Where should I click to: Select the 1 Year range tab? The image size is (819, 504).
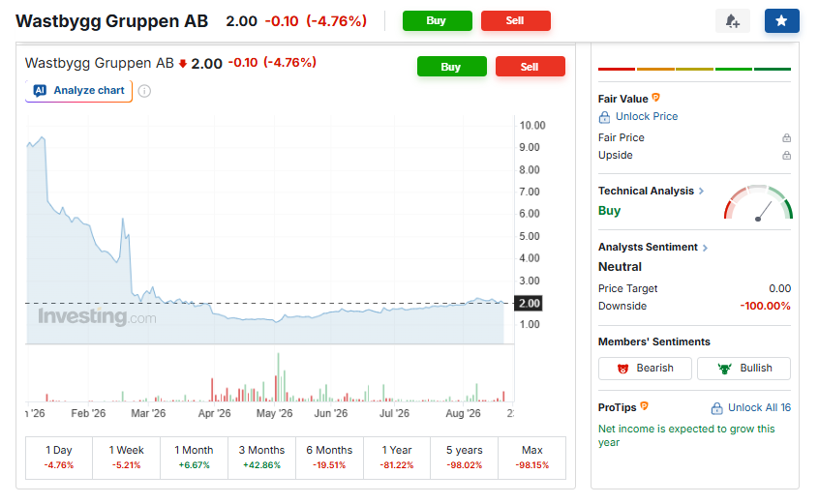pyautogui.click(x=397, y=458)
